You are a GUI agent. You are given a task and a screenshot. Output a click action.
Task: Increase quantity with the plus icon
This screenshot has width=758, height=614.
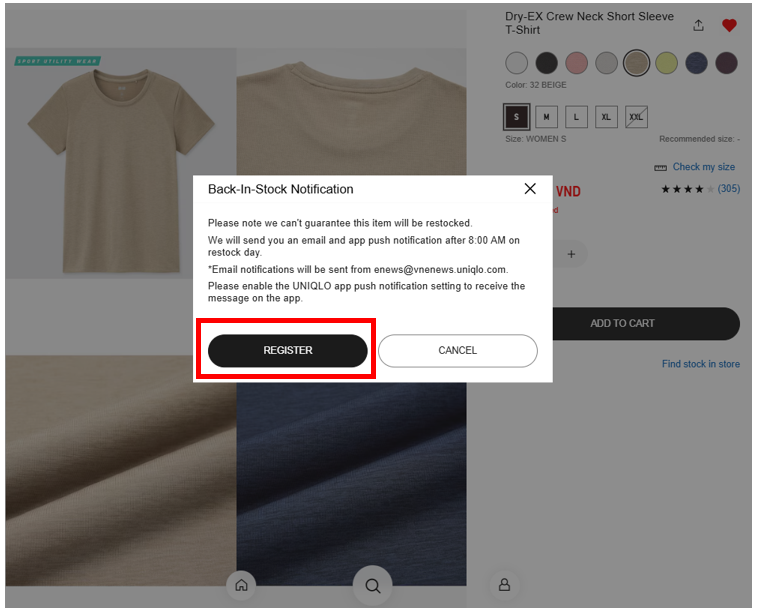tap(571, 254)
